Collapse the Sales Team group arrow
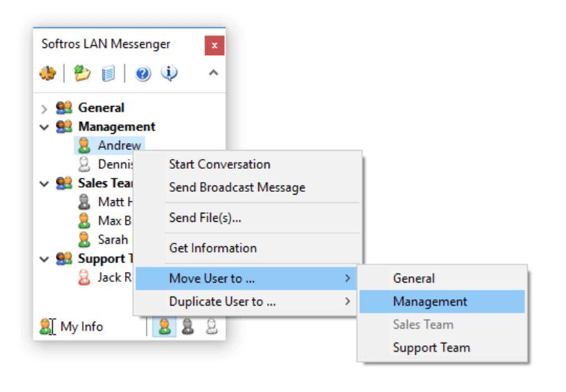Screen dimensions: 566x392 coord(44,184)
